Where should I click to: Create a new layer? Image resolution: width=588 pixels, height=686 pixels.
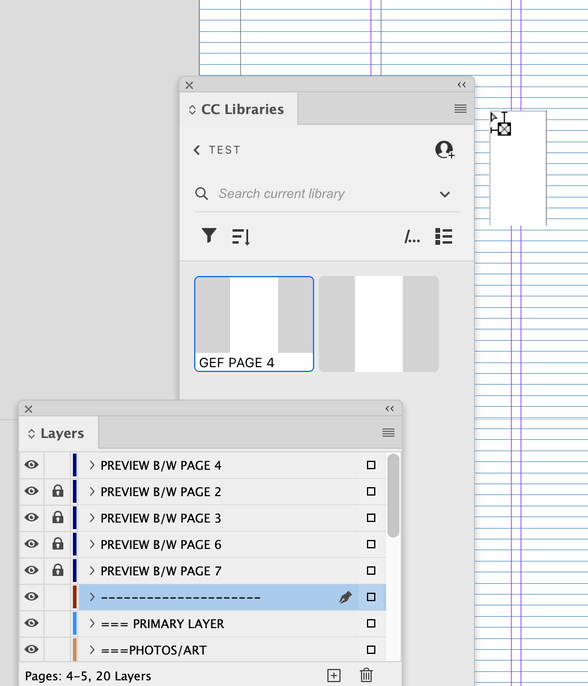click(x=334, y=675)
